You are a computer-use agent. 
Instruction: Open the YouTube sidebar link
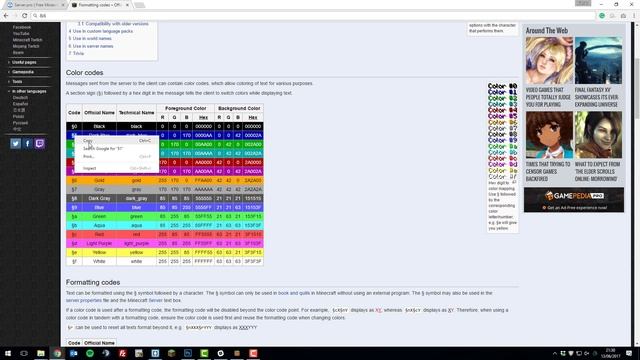coord(21,33)
